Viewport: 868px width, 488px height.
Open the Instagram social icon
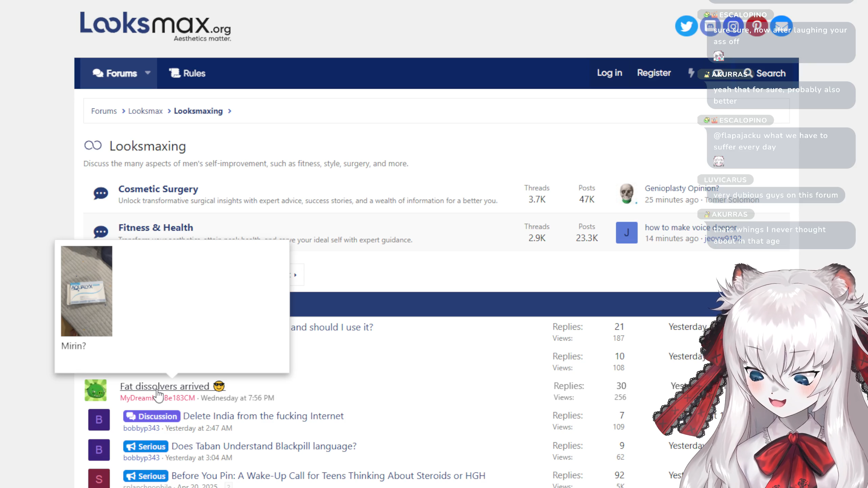733,26
